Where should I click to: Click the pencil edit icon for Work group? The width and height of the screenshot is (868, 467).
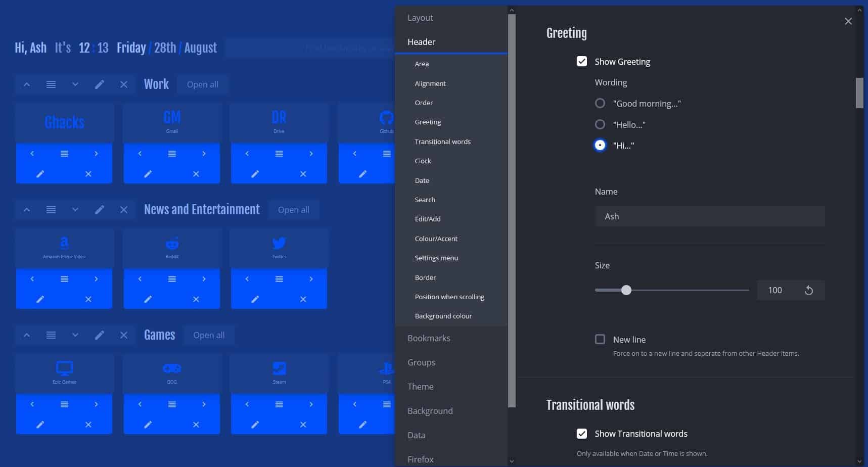(x=100, y=84)
